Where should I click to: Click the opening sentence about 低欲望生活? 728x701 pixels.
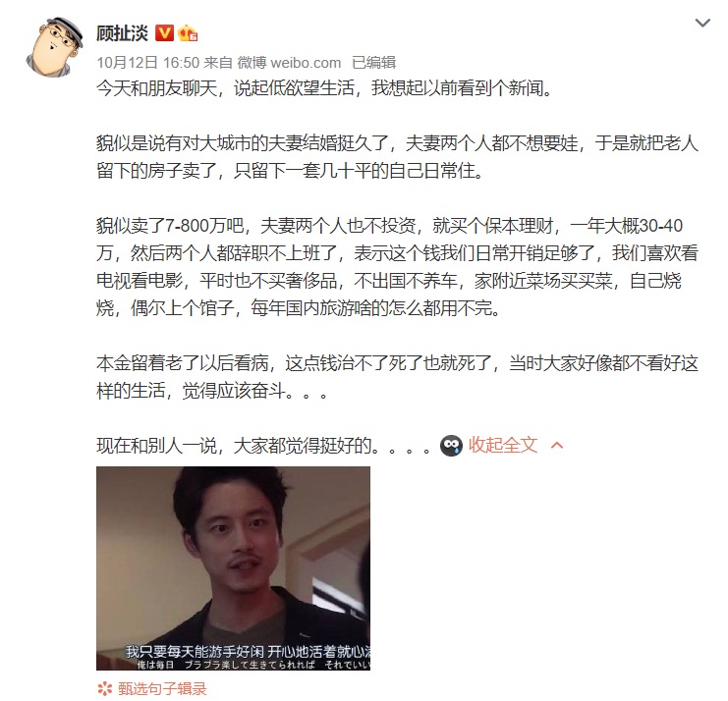325,88
